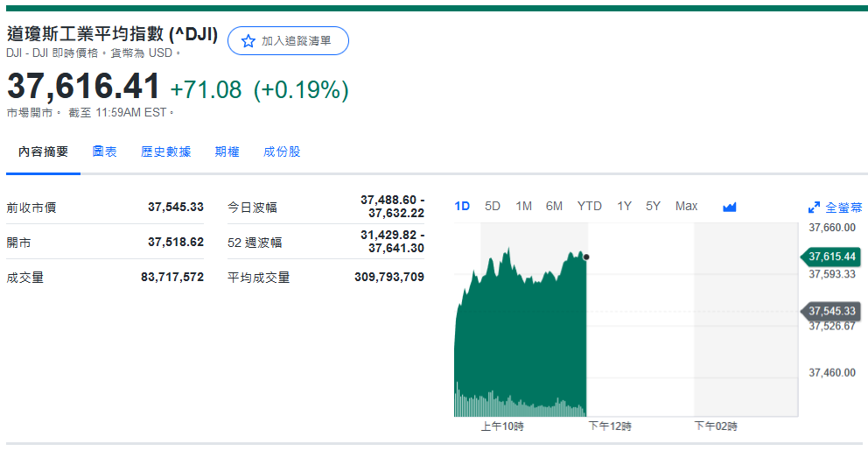Image resolution: width=868 pixels, height=451 pixels.
Task: Switch chart to the 1M range
Action: pos(523,206)
